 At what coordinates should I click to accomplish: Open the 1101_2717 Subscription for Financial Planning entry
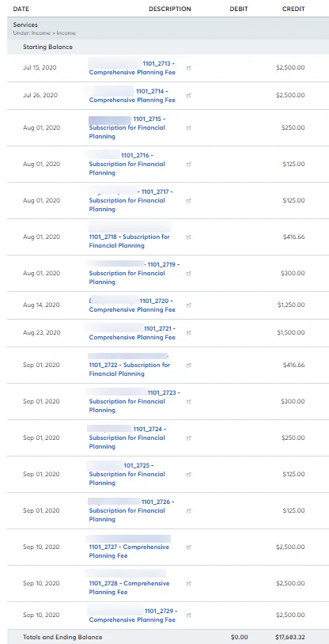click(131, 200)
